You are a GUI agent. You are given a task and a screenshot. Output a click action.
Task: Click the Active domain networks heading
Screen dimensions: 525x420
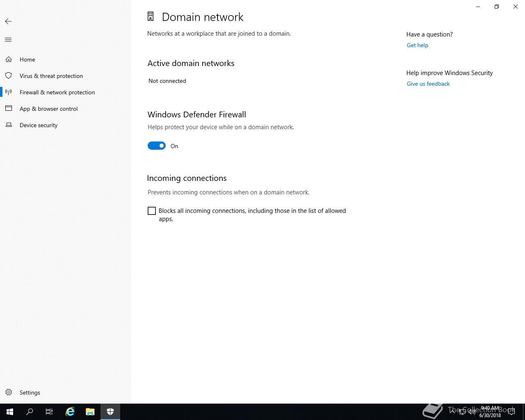click(191, 63)
